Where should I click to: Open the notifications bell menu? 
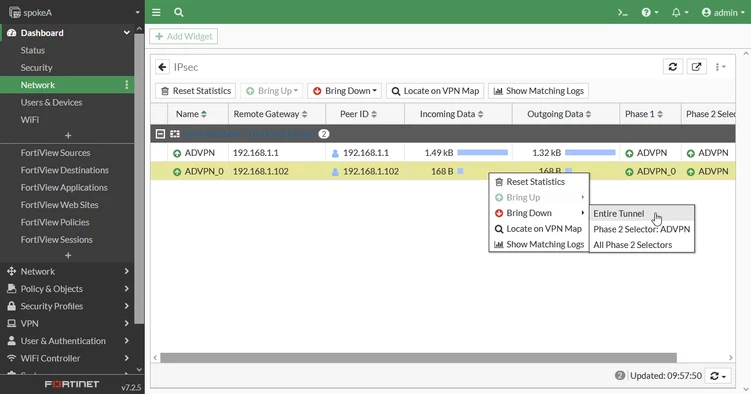click(680, 12)
